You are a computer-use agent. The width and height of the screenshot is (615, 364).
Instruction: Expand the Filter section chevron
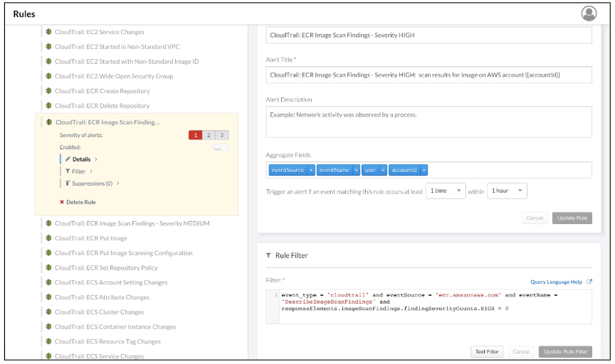point(91,171)
